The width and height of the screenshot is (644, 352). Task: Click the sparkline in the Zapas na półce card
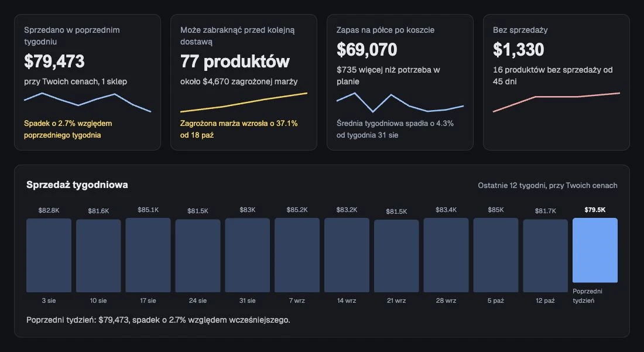(x=400, y=102)
